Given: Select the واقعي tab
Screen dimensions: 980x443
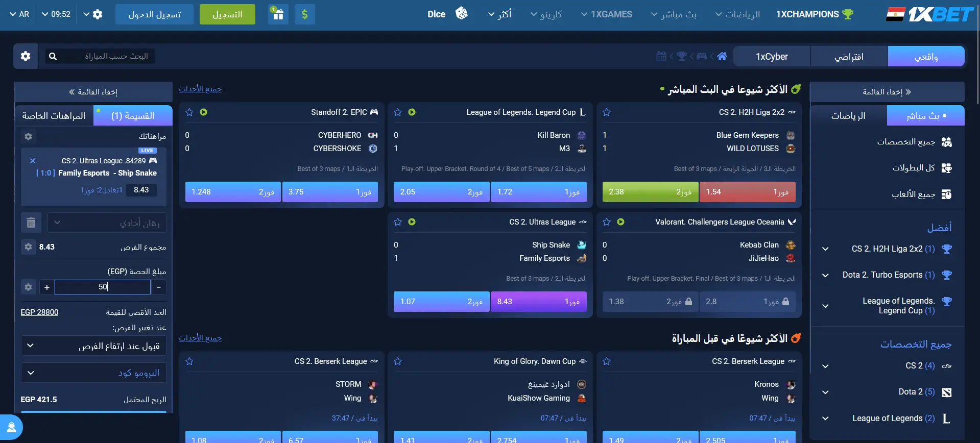Looking at the screenshot, I should pyautogui.click(x=926, y=56).
